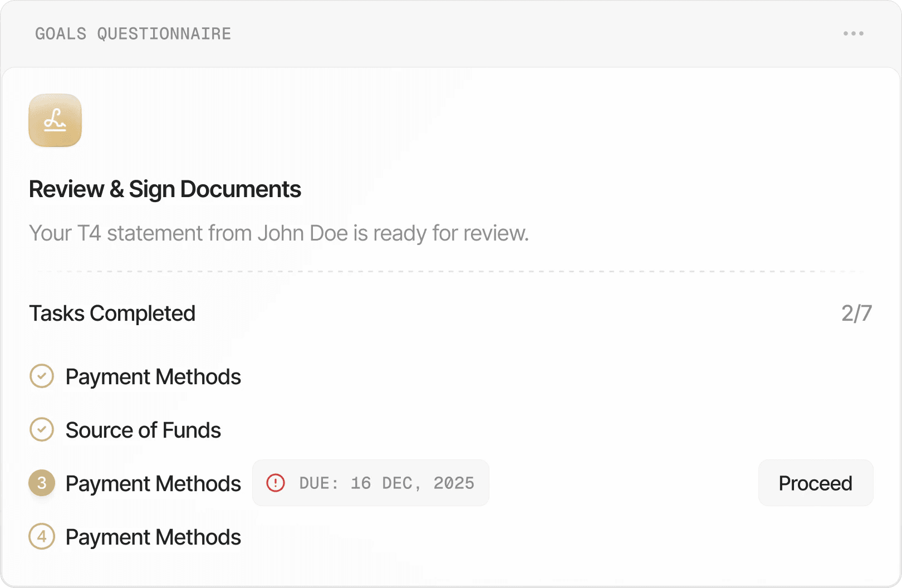Viewport: 902px width, 588px height.
Task: Select the step 4 number badge
Action: tap(42, 537)
